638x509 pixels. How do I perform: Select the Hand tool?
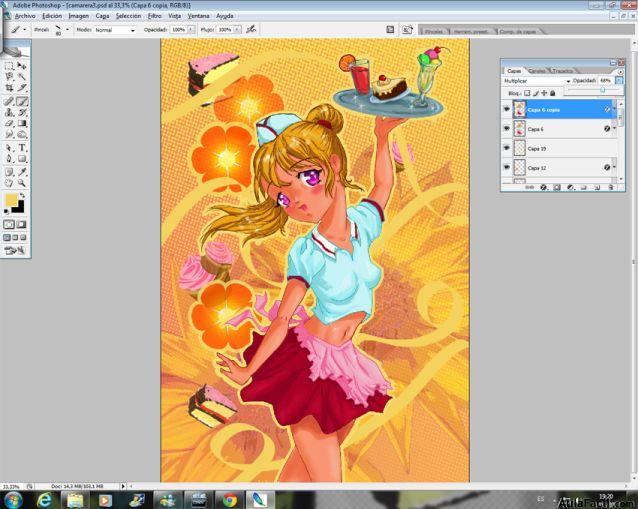click(x=9, y=183)
